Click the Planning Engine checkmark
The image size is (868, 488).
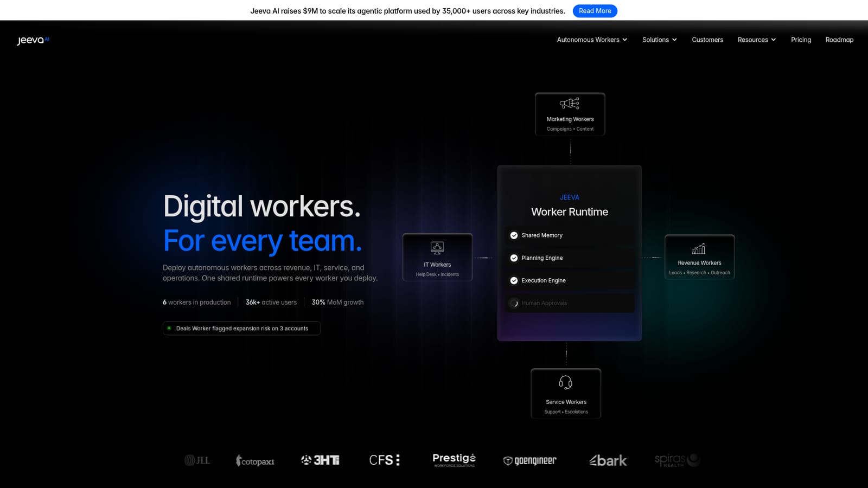coord(514,258)
